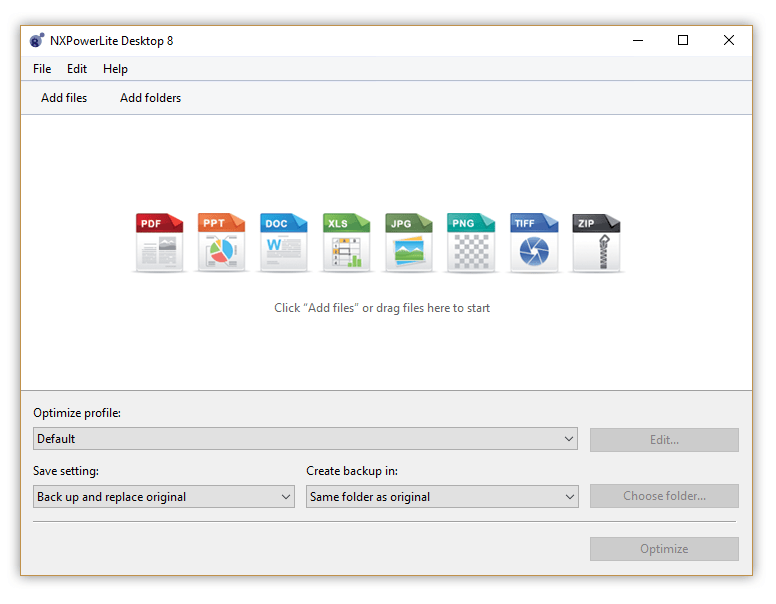Click the NXPowerLite app icon in title bar
Screen dimensions: 776x604
tap(37, 40)
